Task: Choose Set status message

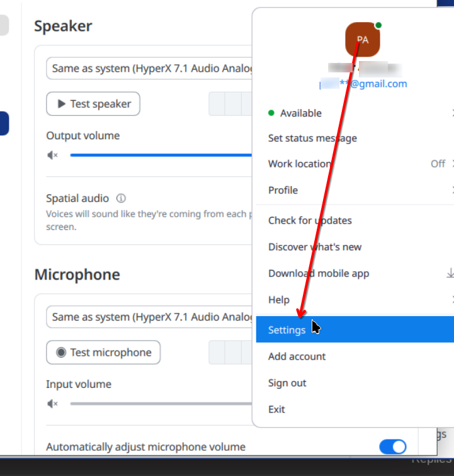Action: click(x=312, y=138)
